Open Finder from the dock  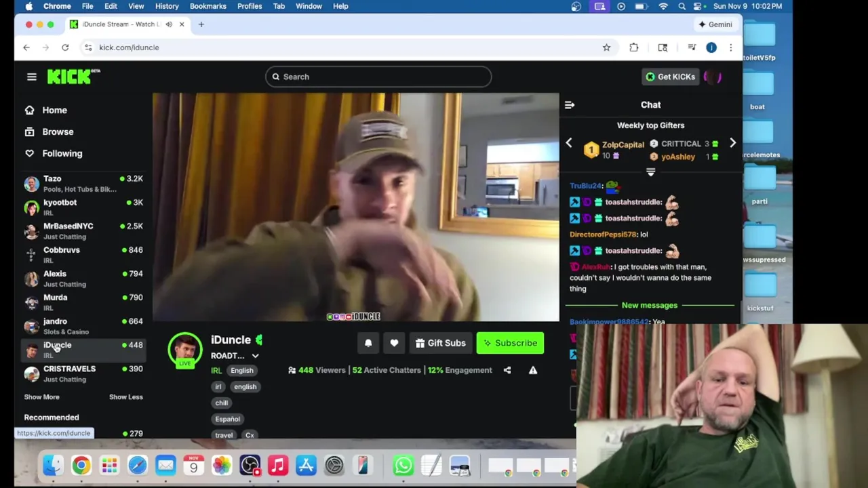coord(53,466)
